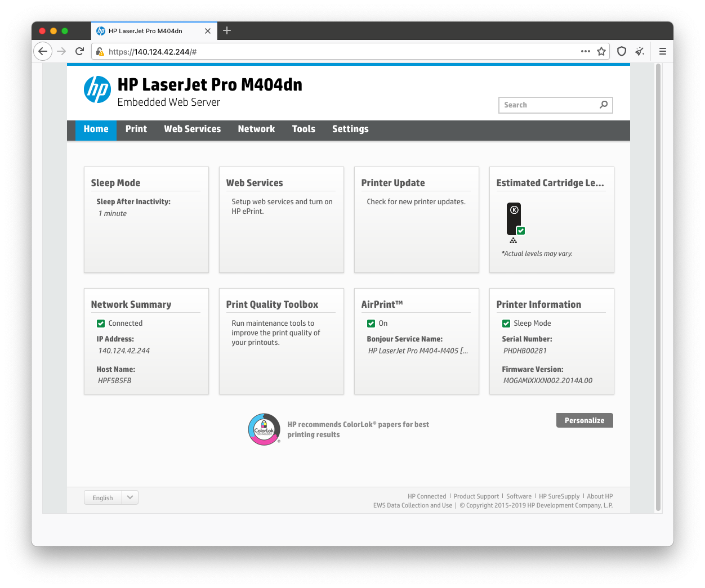This screenshot has width=705, height=588.
Task: Open the HP Connected footer link
Action: 427,496
